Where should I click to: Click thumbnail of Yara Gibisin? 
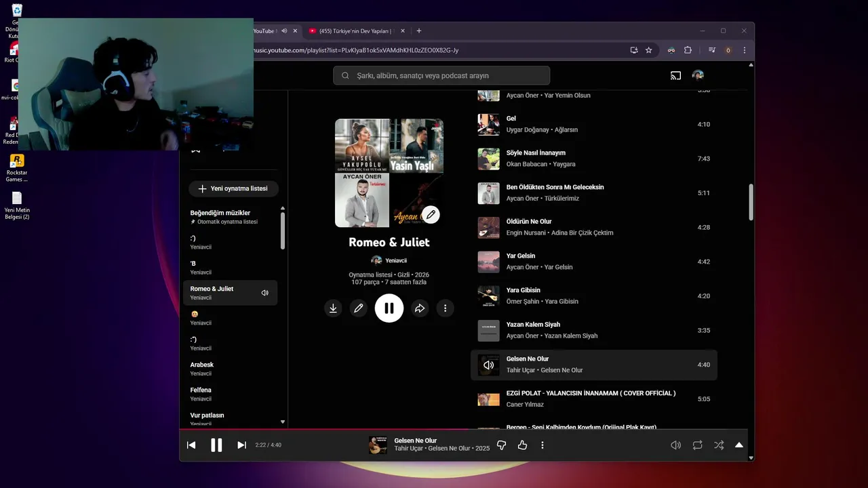click(488, 296)
